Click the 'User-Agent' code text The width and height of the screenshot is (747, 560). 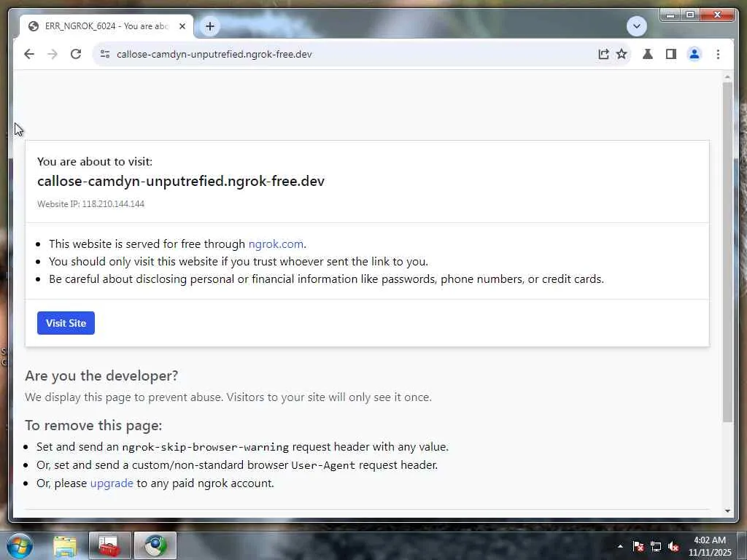pyautogui.click(x=323, y=465)
